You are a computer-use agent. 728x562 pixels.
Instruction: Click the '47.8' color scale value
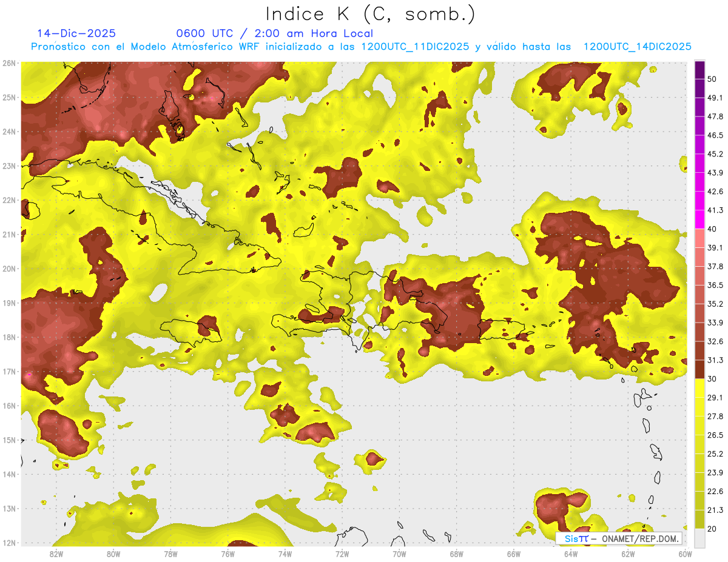715,116
